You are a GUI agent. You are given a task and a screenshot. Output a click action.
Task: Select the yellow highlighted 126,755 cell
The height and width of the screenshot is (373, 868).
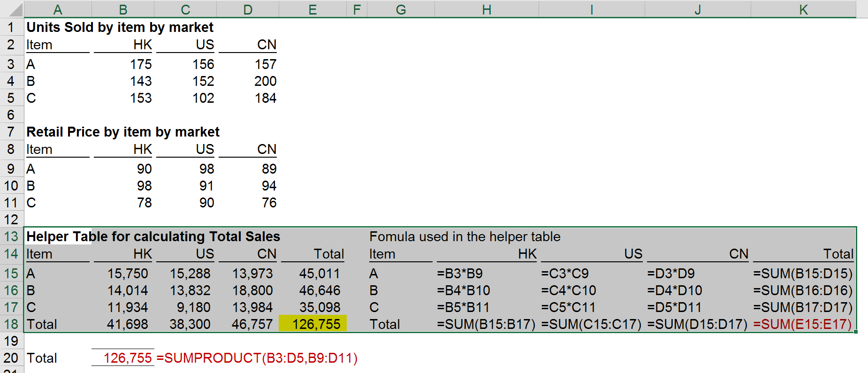[313, 324]
